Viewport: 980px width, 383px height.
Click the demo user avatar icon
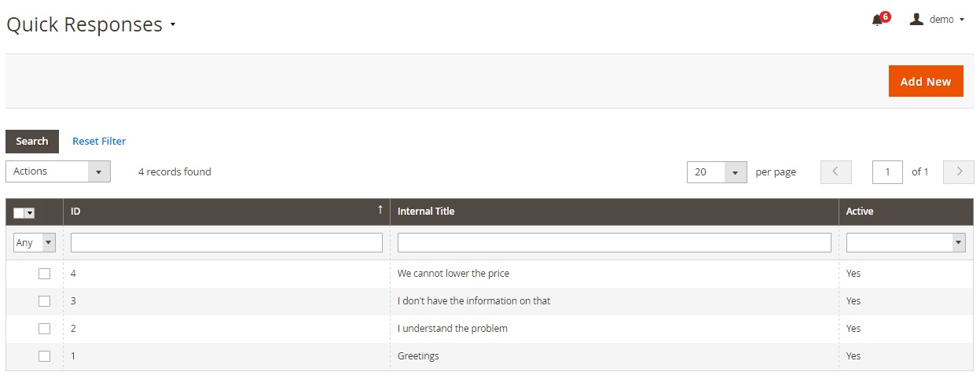[916, 19]
